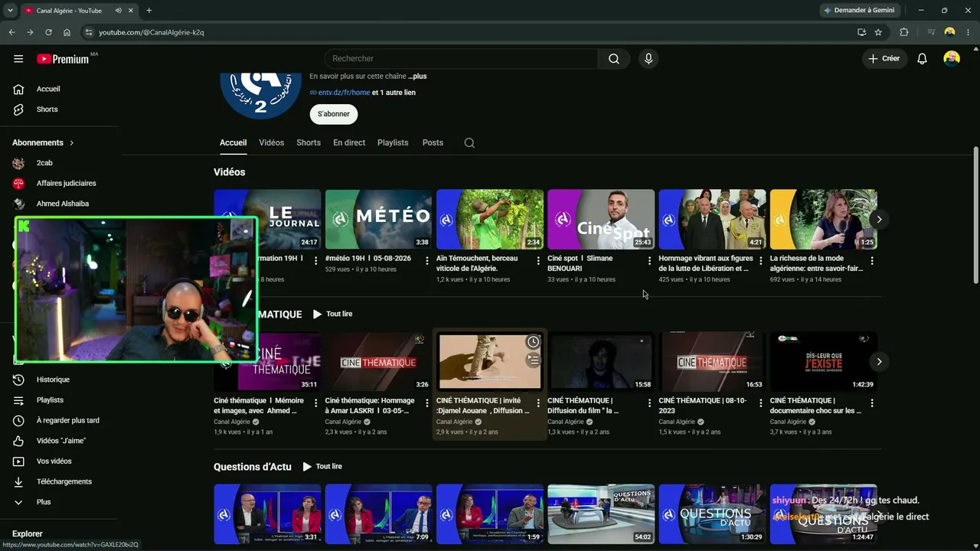The width and height of the screenshot is (980, 551).
Task: Click the YouTube Premium logo
Action: pos(63,59)
